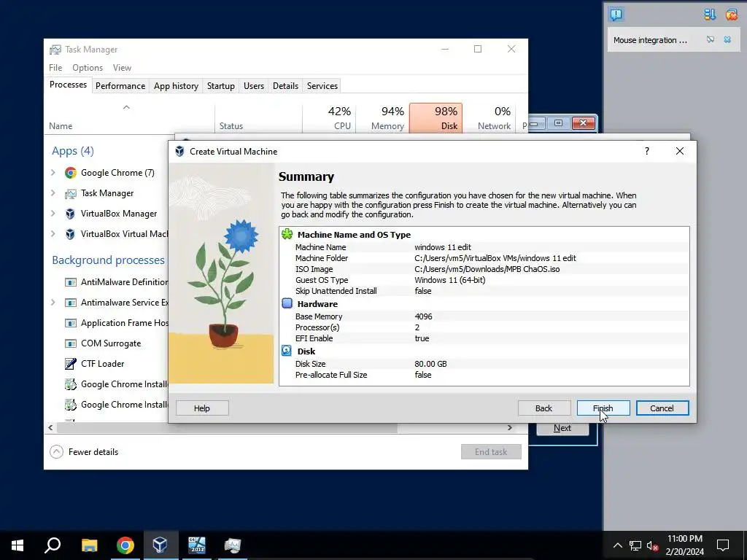Sort processes by the Disk 98% column
The height and width of the screenshot is (560, 747).
[436, 117]
